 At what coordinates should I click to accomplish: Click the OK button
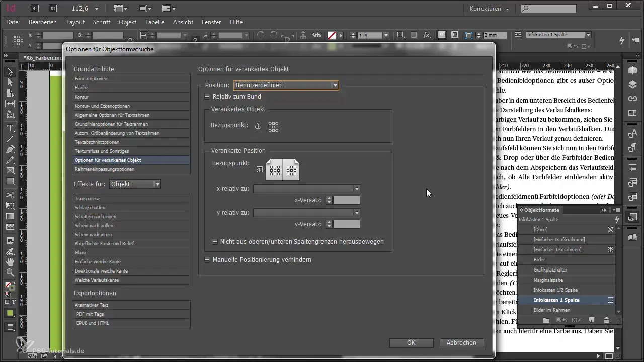(x=411, y=342)
